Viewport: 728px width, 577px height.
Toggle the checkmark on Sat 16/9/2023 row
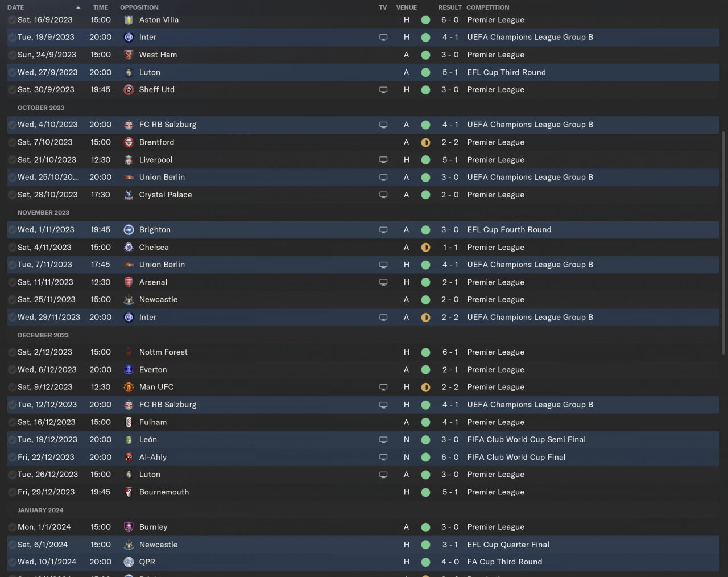pyautogui.click(x=12, y=20)
